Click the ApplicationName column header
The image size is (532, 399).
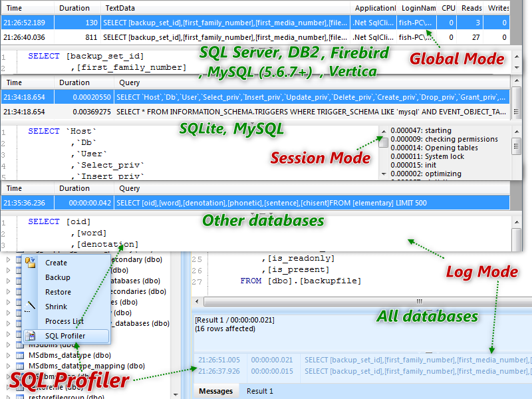(374, 8)
